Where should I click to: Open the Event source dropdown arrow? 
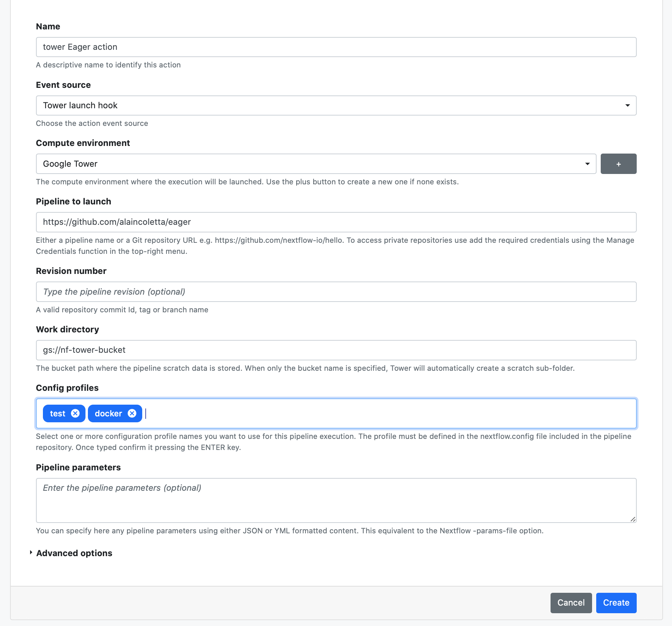coord(627,105)
